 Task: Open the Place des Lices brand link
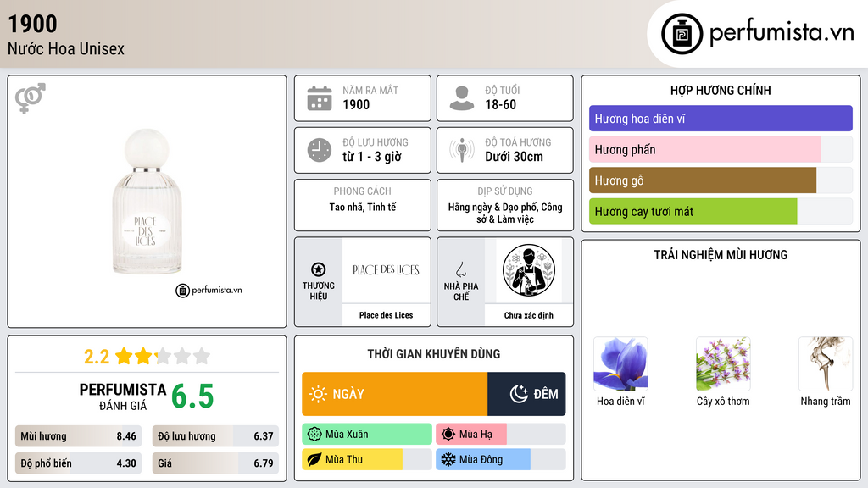click(x=386, y=315)
